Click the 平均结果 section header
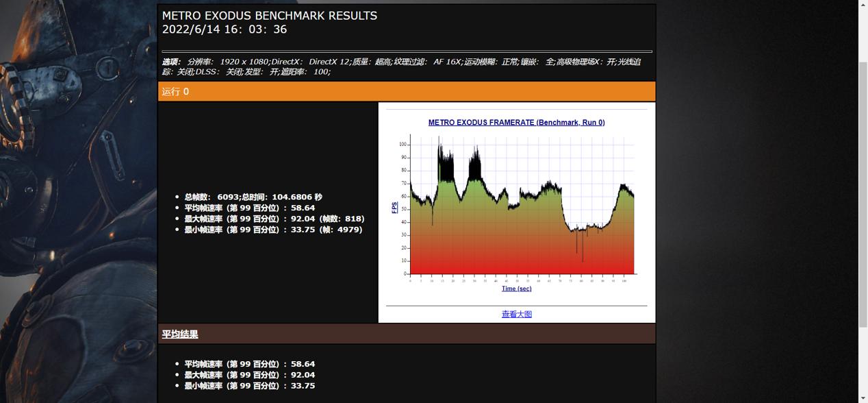868x403 pixels. tap(179, 334)
